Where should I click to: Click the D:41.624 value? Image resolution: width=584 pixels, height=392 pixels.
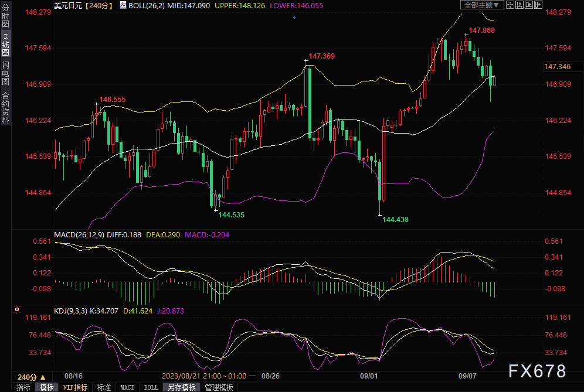coord(138,311)
